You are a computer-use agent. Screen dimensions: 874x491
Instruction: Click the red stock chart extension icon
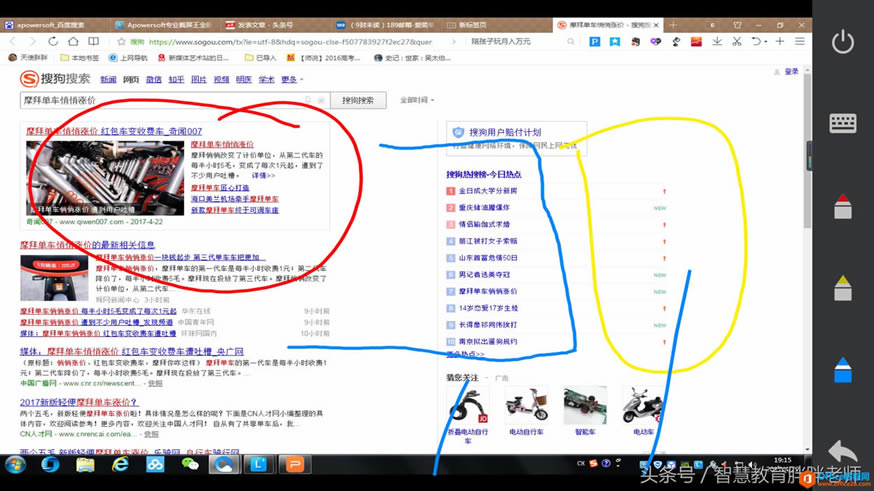tap(696, 41)
